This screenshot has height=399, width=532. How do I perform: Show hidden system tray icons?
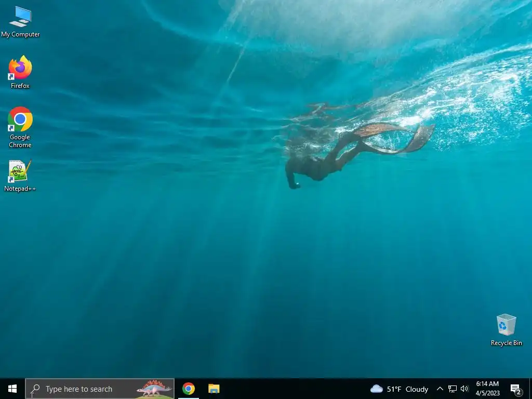point(440,389)
